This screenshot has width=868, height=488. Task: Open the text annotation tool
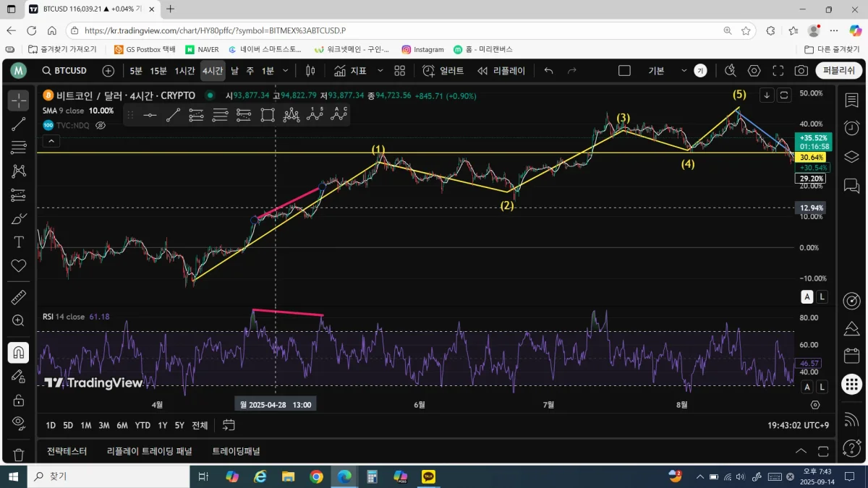18,241
